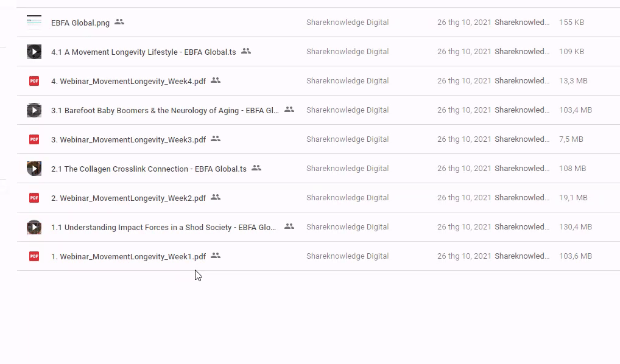Click video icon for A Movement Longevity Lifestyle
620x364 pixels.
point(34,52)
